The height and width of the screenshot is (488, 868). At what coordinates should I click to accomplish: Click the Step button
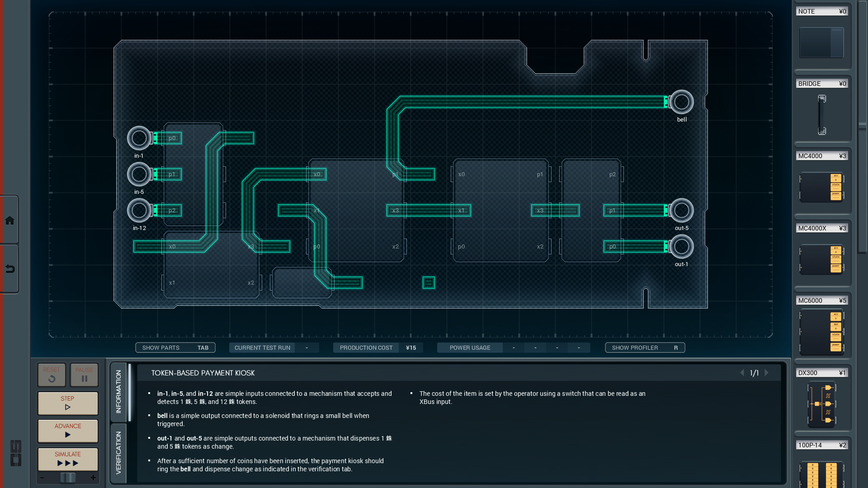[x=68, y=403]
